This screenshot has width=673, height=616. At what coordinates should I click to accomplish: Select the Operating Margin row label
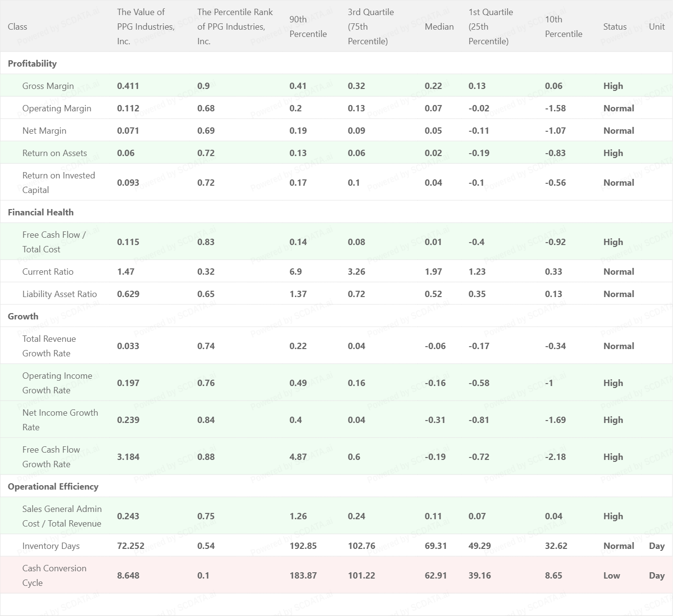point(56,108)
